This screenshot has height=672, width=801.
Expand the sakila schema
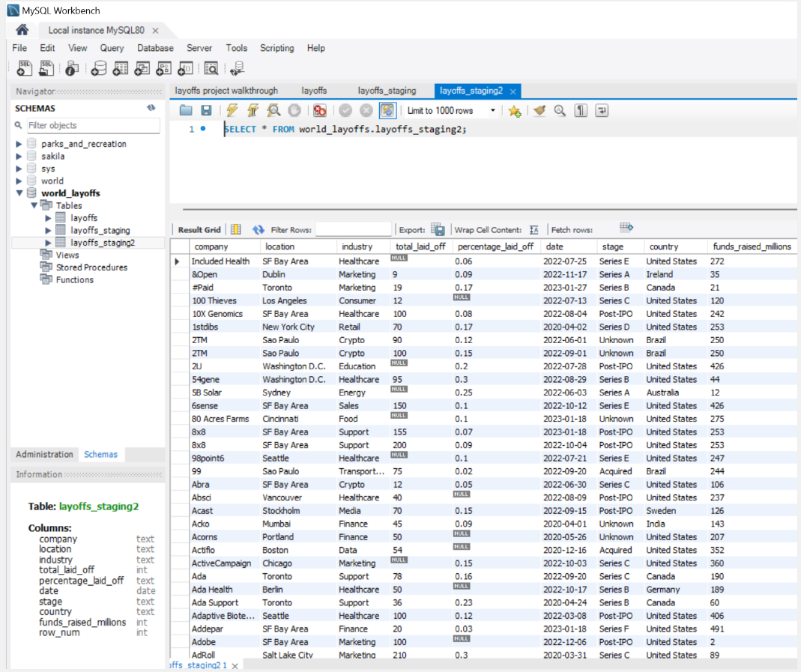pos(19,157)
